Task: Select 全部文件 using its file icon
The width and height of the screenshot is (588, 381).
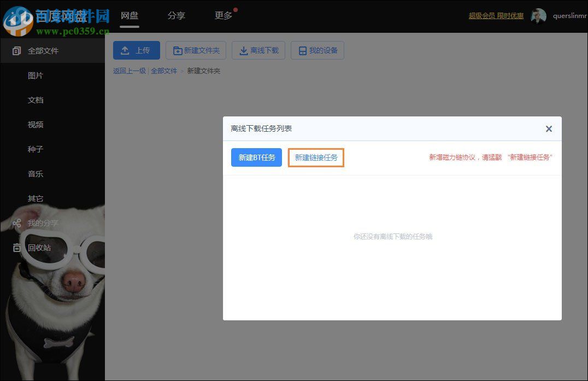Action: point(16,50)
